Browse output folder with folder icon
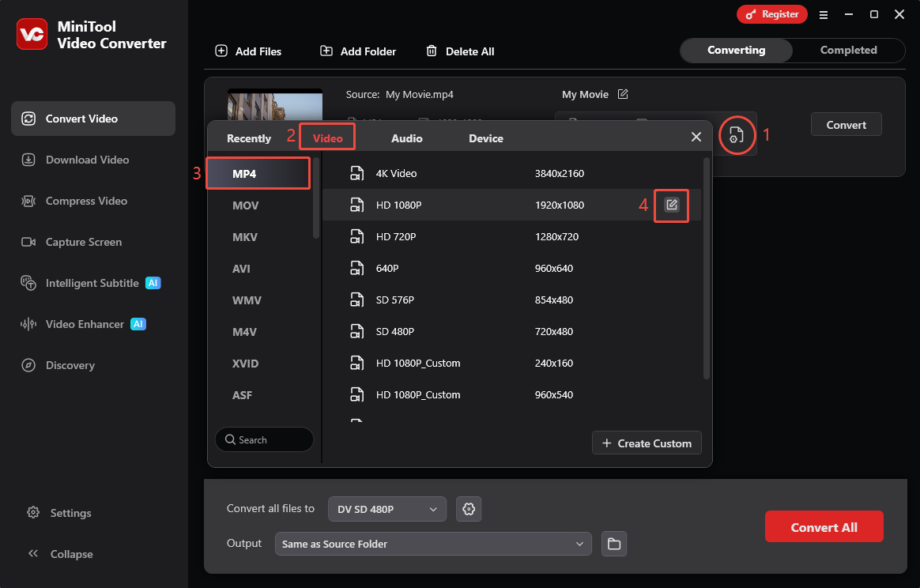Screen dimensions: 920x588 pyautogui.click(x=613, y=544)
